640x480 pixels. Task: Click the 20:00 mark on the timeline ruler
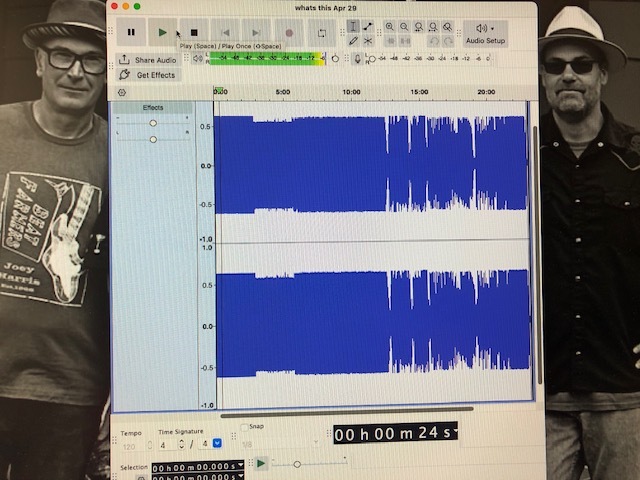coord(486,92)
